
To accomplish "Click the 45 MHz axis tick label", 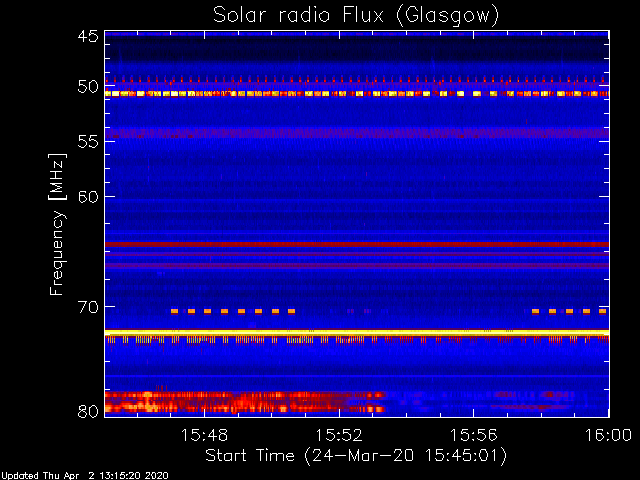I will (88, 37).
